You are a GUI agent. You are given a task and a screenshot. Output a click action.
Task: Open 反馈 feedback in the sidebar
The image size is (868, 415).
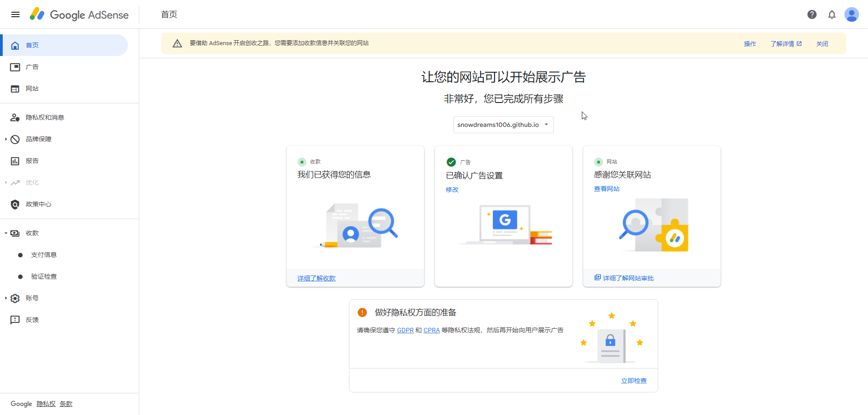click(x=32, y=320)
